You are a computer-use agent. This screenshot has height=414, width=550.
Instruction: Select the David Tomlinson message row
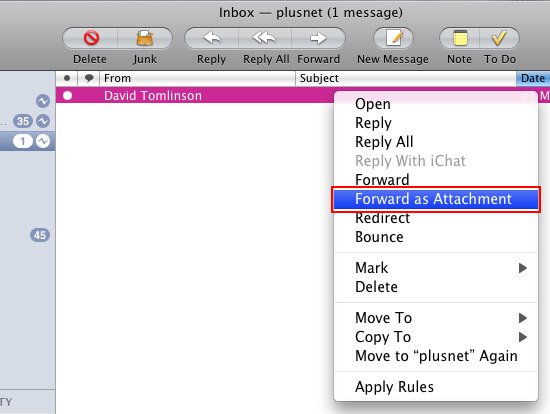[195, 95]
